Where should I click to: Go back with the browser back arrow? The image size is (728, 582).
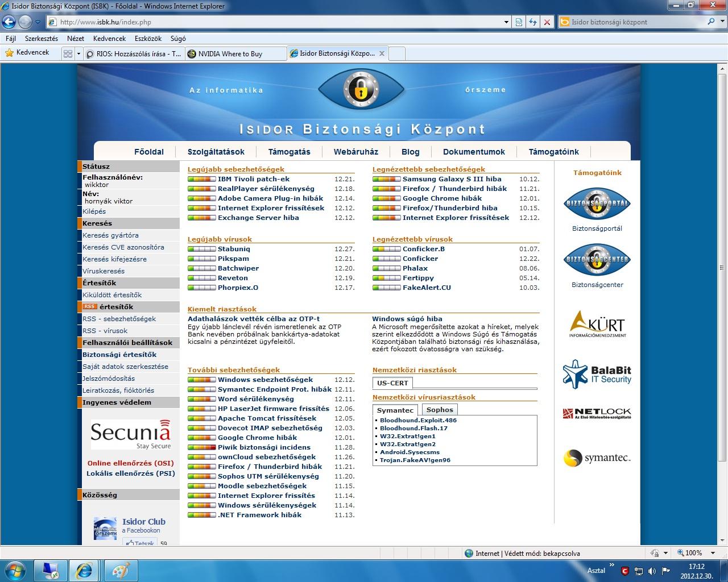pos(9,22)
